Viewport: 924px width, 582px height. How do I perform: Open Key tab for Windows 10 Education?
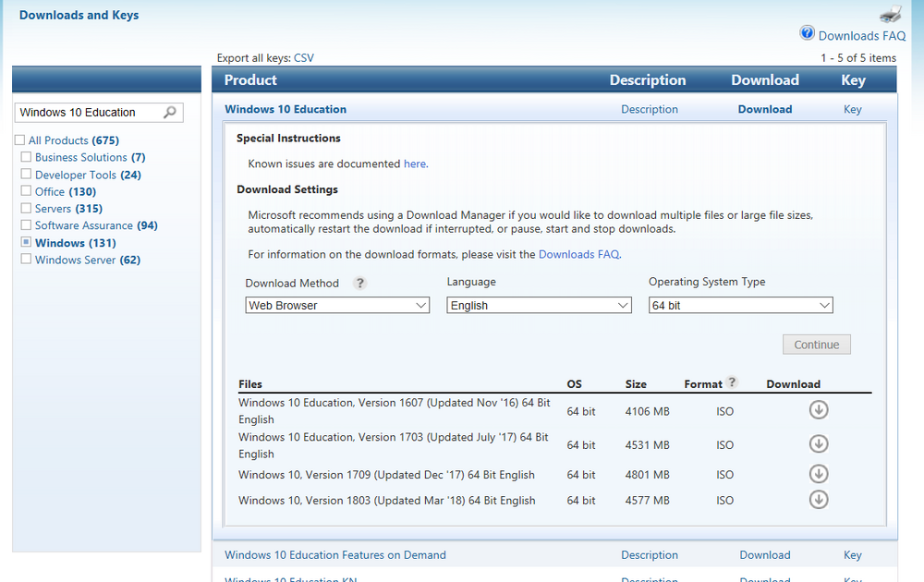tap(852, 109)
